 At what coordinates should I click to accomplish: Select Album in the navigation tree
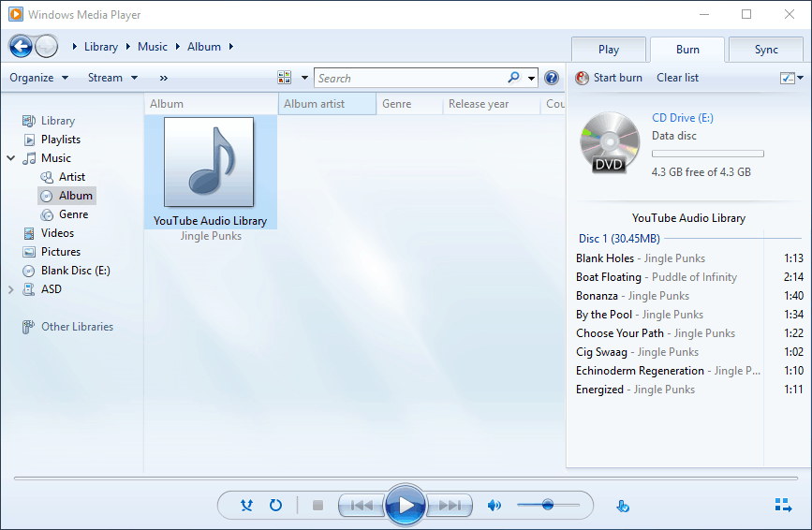point(67,196)
